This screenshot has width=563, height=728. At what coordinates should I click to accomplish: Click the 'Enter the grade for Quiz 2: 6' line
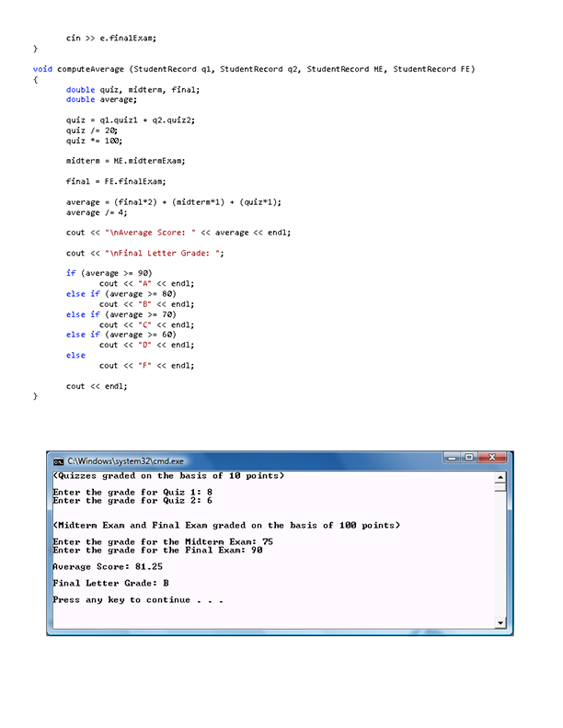pyautogui.click(x=132, y=500)
